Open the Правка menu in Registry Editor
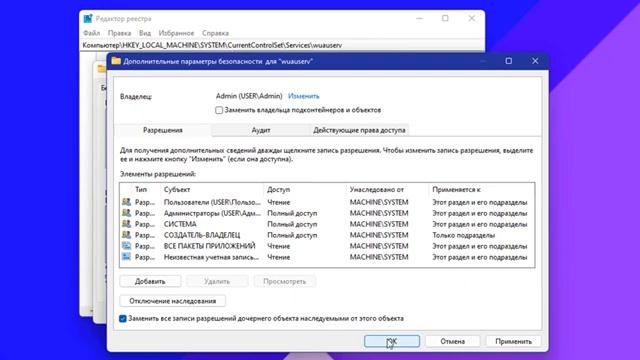The height and width of the screenshot is (360, 640). (x=120, y=33)
